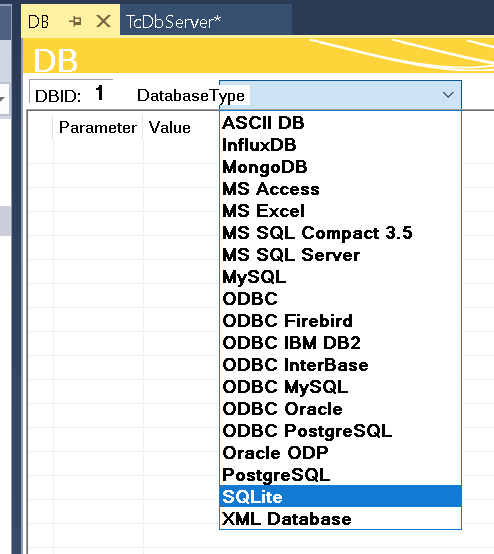The height and width of the screenshot is (554, 494).
Task: Pick MS SQL Server entry
Action: pyautogui.click(x=340, y=255)
